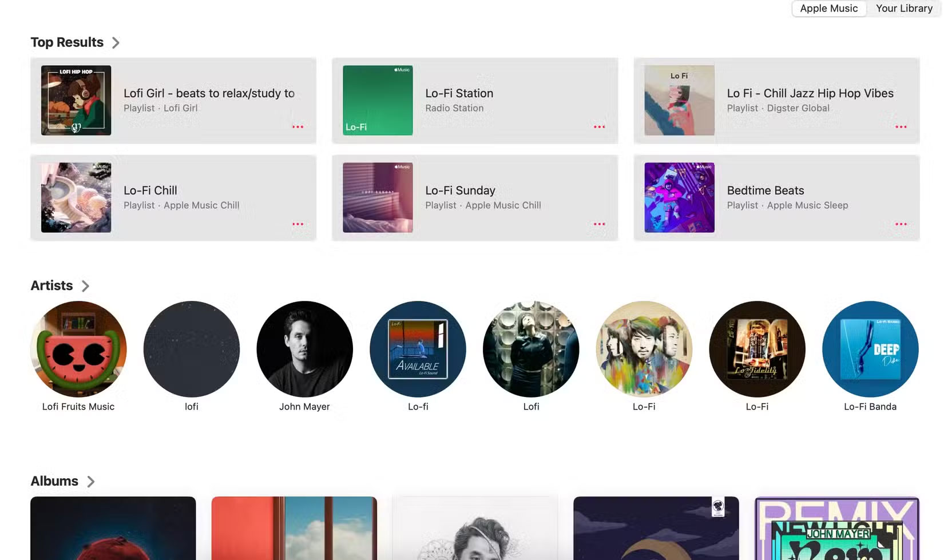The height and width of the screenshot is (560, 944).
Task: Open more options for Lo-Fi Chill playlist
Action: point(298,224)
